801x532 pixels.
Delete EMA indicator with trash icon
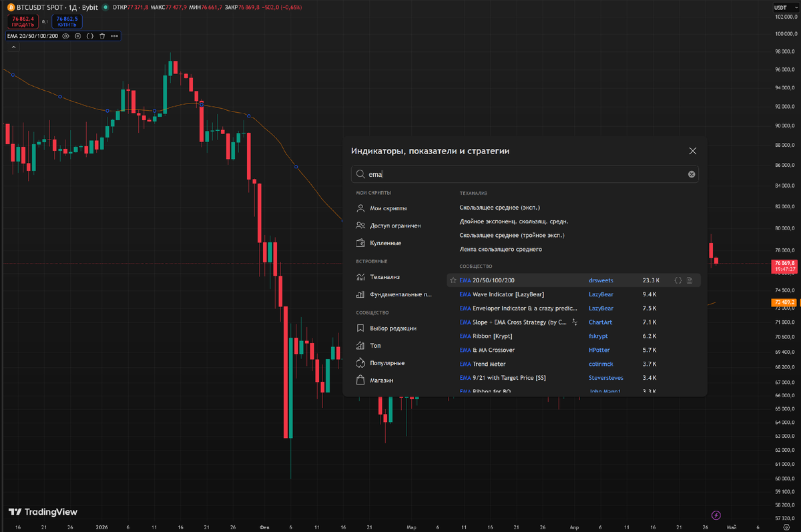click(102, 36)
